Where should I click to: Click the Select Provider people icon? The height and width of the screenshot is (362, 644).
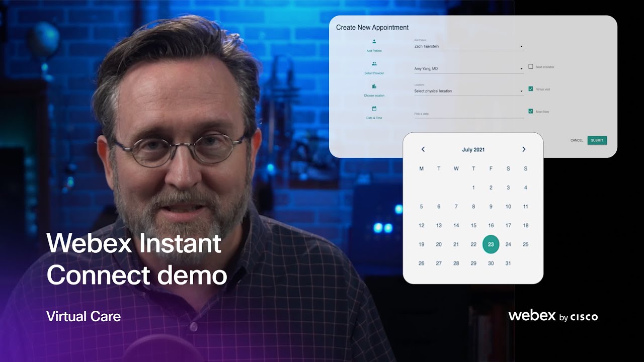(374, 64)
